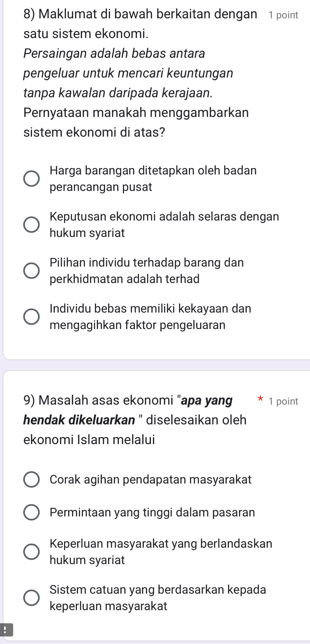Select 'Corak agihan pendapatan masyarakat' for question 9
Viewport: 310px width, 644px height.
tap(31, 479)
